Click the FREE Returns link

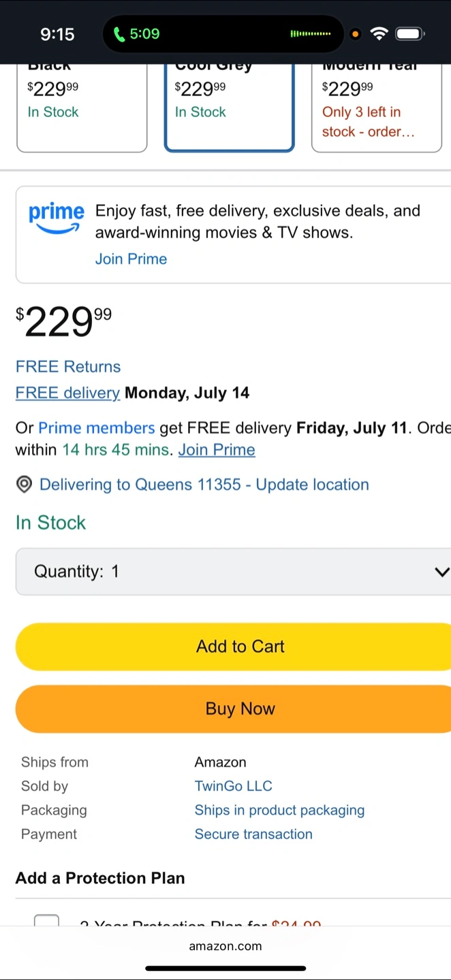click(68, 367)
